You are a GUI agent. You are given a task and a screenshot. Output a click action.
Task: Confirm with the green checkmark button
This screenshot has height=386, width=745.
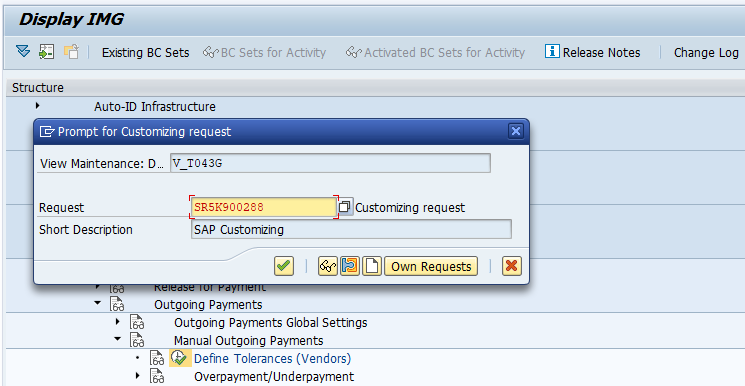pos(284,266)
